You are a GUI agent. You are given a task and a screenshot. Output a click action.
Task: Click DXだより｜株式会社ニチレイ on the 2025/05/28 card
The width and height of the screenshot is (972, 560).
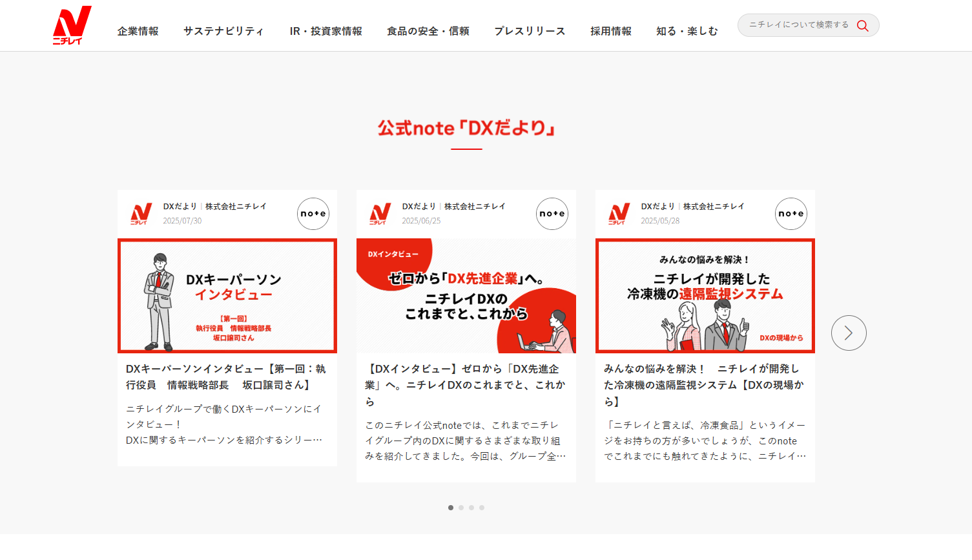(692, 207)
